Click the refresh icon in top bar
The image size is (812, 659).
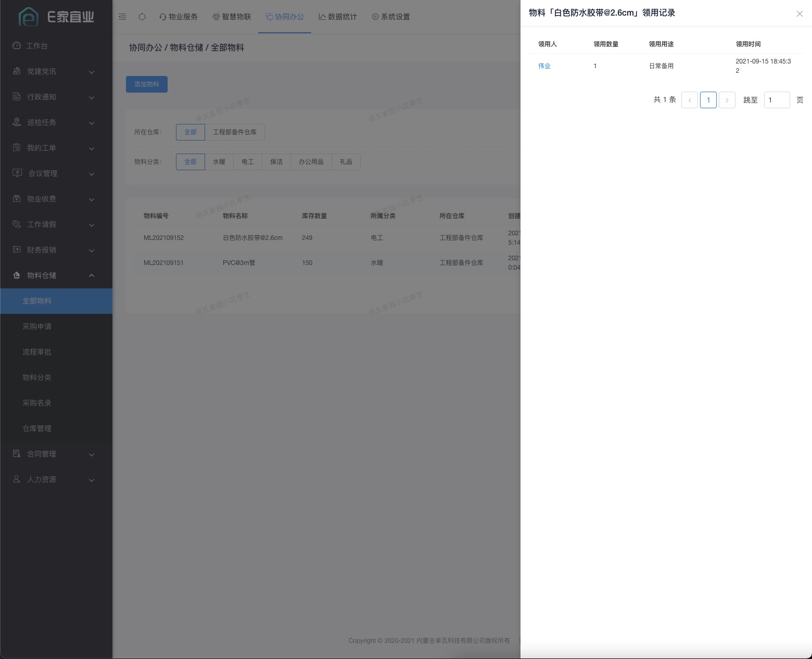point(142,16)
